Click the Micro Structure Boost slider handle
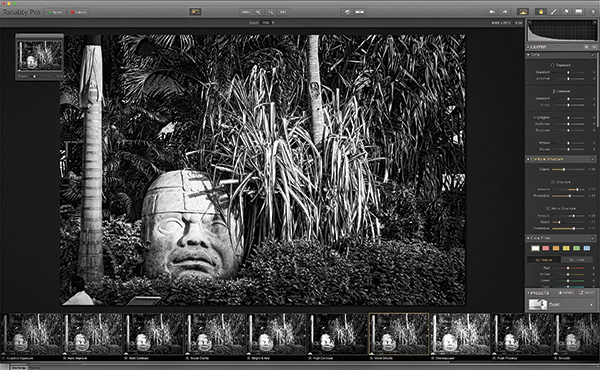 click(x=559, y=222)
